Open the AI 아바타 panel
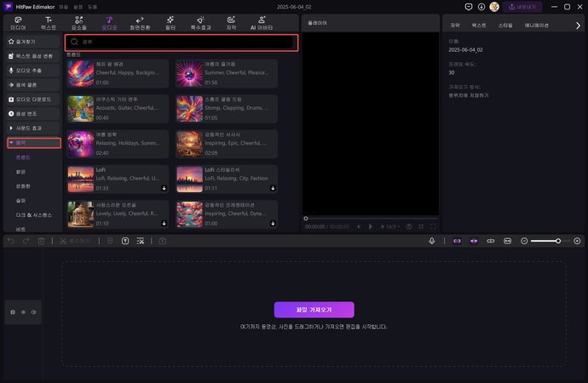The height and width of the screenshot is (383, 588). coord(261,21)
